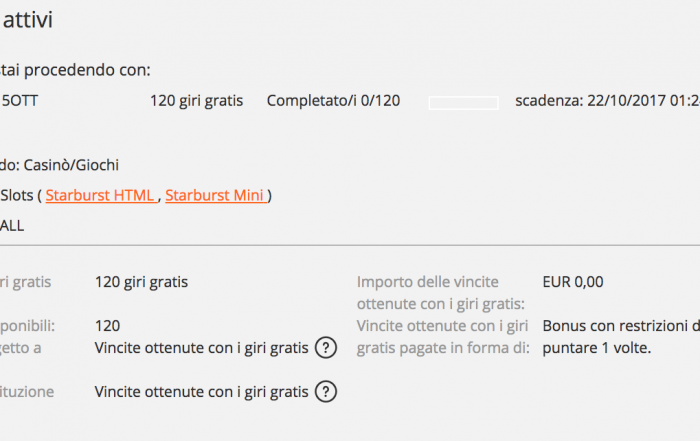Click the 'tai procedendo con:' line
This screenshot has height=441, width=700.
pyautogui.click(x=76, y=70)
